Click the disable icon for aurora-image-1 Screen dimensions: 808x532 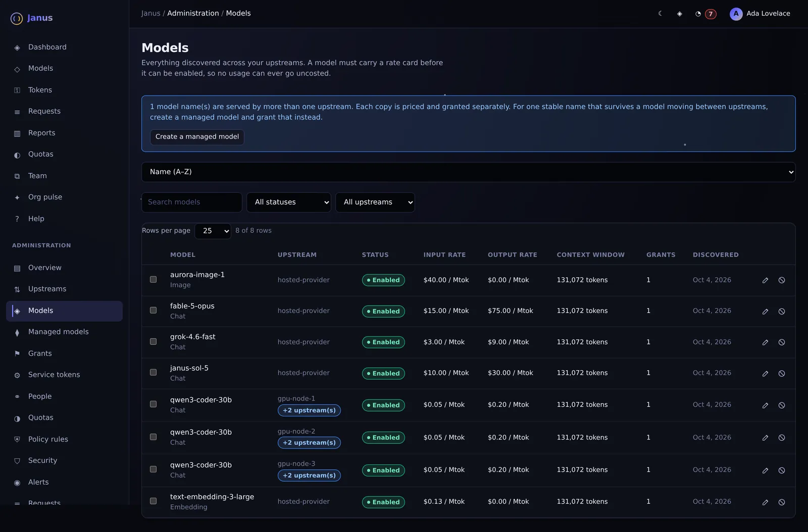782,280
